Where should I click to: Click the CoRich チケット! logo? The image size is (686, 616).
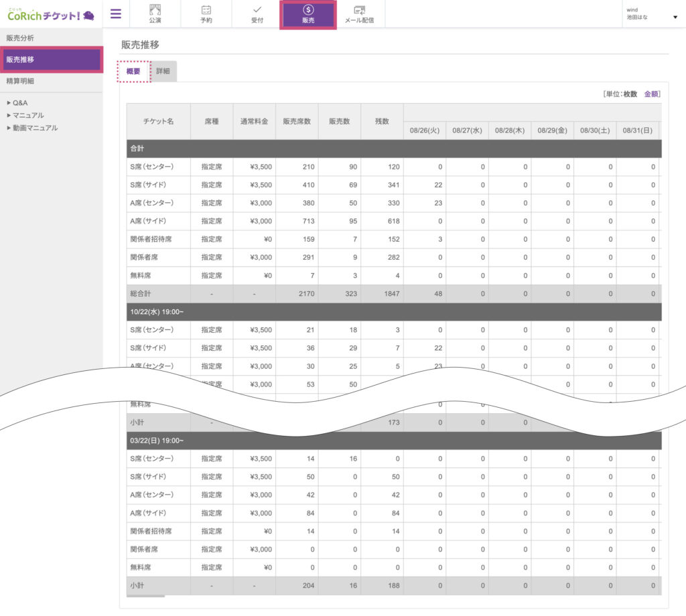(x=50, y=13)
